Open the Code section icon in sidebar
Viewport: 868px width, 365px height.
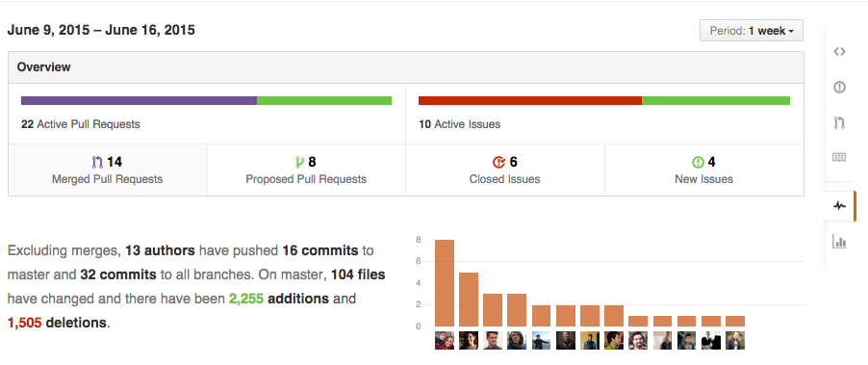839,51
